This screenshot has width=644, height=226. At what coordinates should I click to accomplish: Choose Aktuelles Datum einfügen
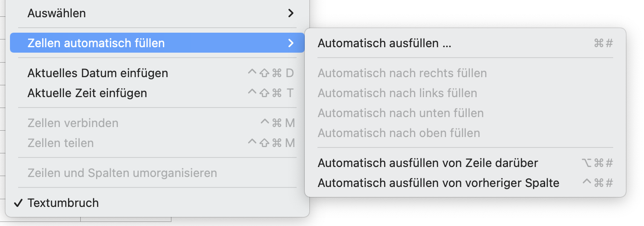[98, 73]
